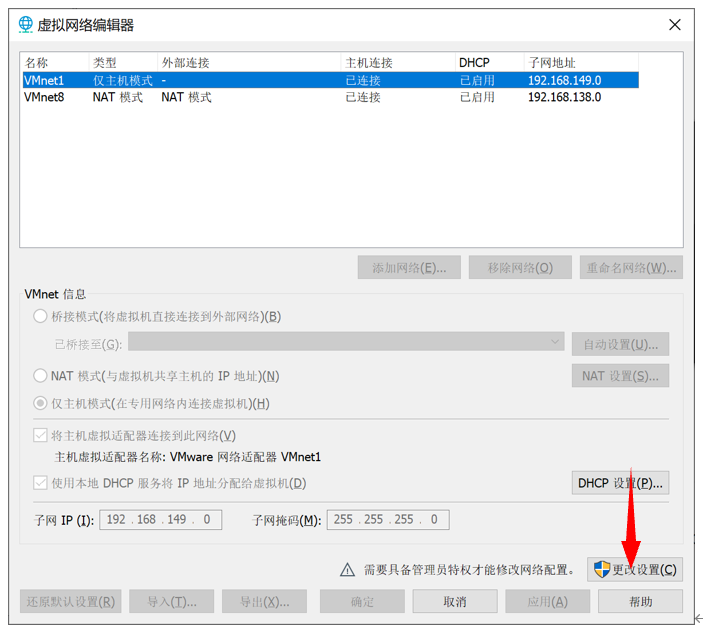The image size is (703, 636).
Task: Click 添加网络(E)... button
Action: (409, 268)
